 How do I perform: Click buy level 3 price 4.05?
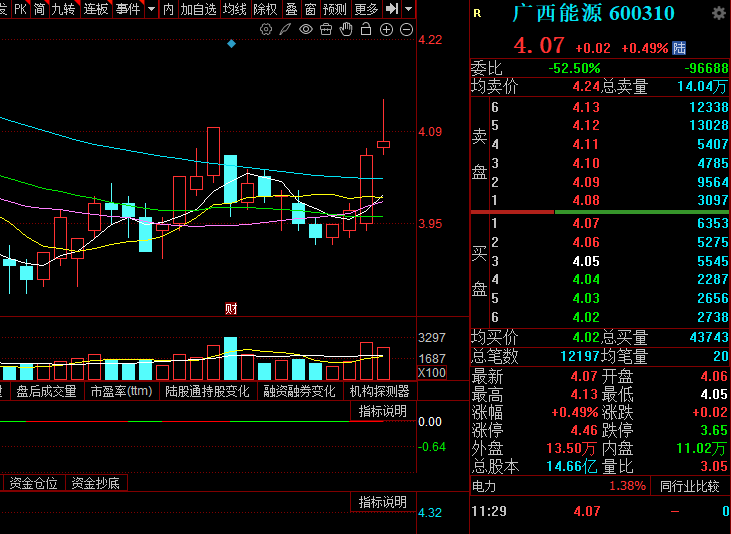tap(586, 261)
